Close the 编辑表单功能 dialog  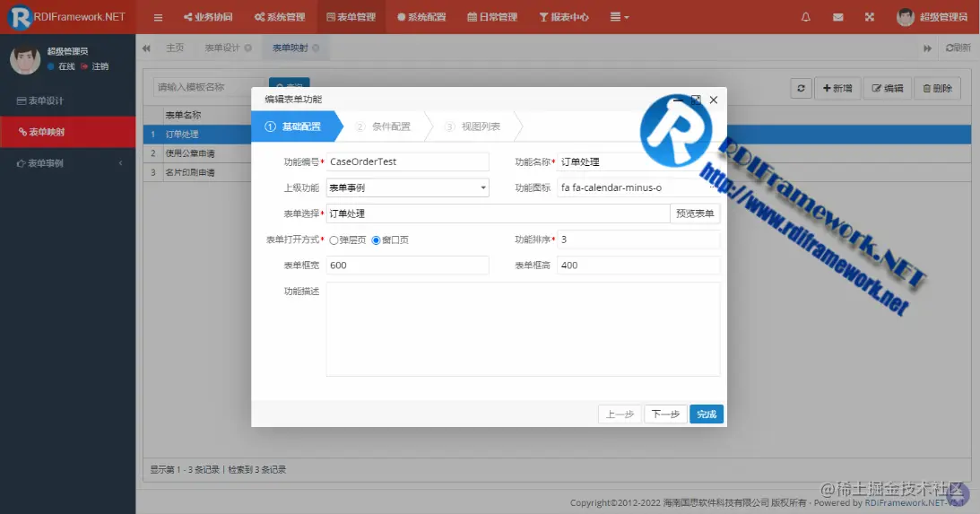pyautogui.click(x=714, y=100)
